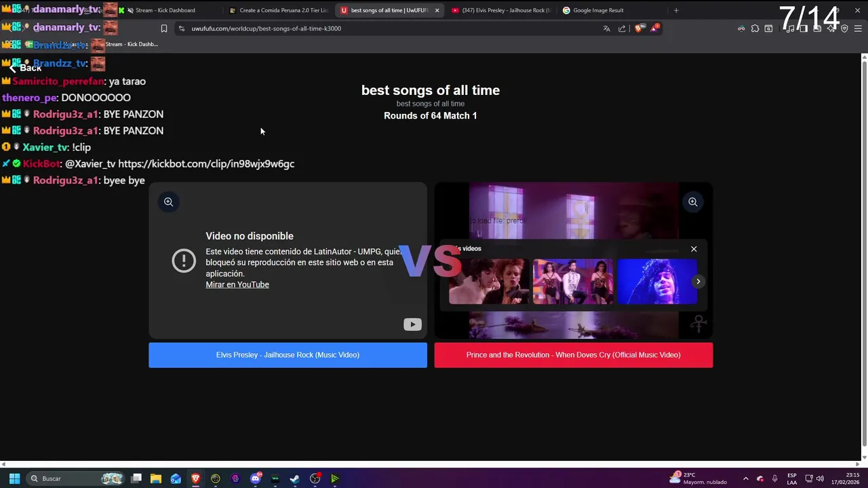Open Task View on taskbar

pyautogui.click(x=136, y=479)
